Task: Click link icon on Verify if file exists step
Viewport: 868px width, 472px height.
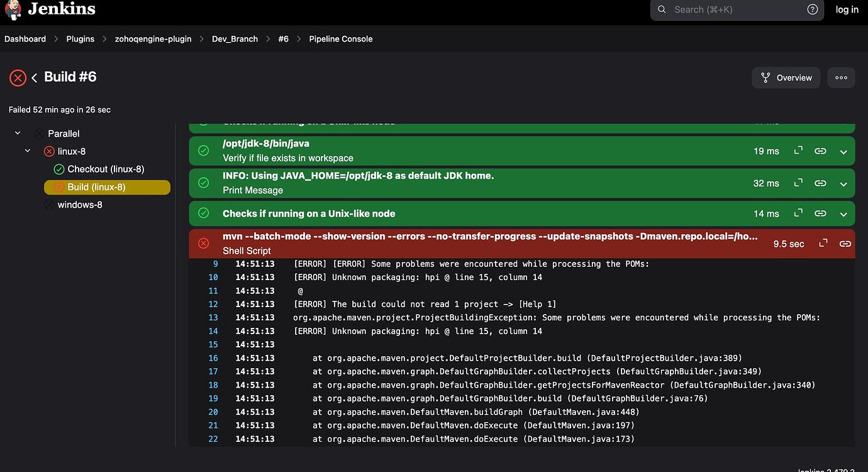Action: pyautogui.click(x=820, y=151)
